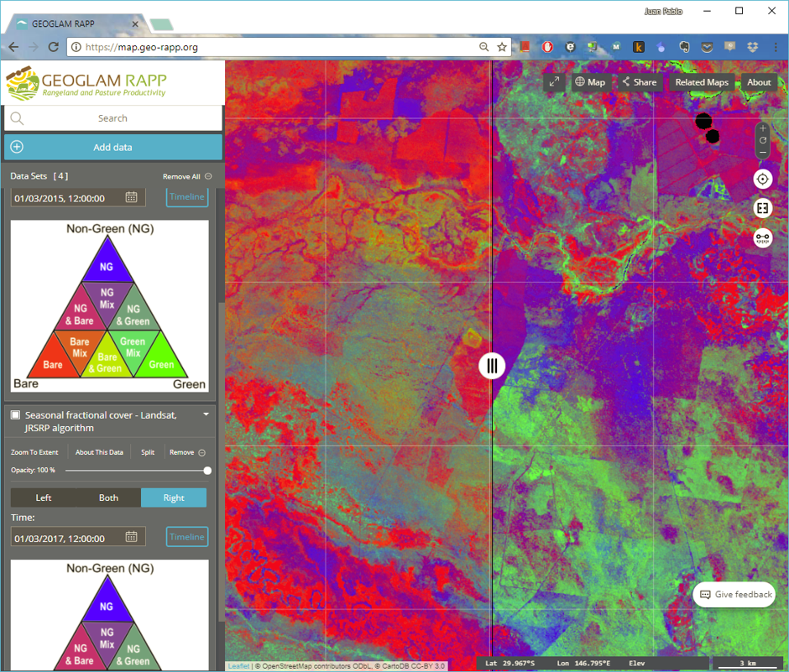Image resolution: width=789 pixels, height=672 pixels.
Task: Click the Give feedback button
Action: coord(734,594)
